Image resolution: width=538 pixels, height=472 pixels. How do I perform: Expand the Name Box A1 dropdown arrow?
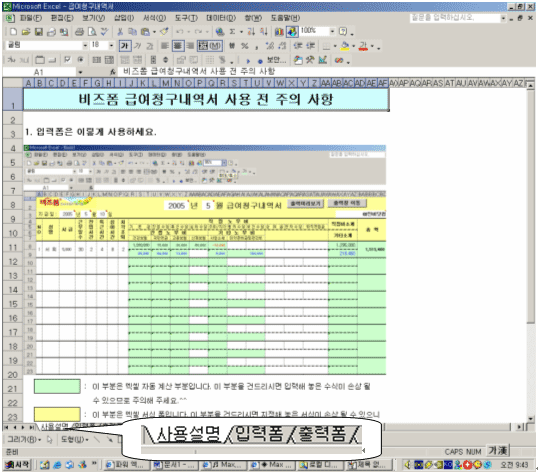pos(80,72)
